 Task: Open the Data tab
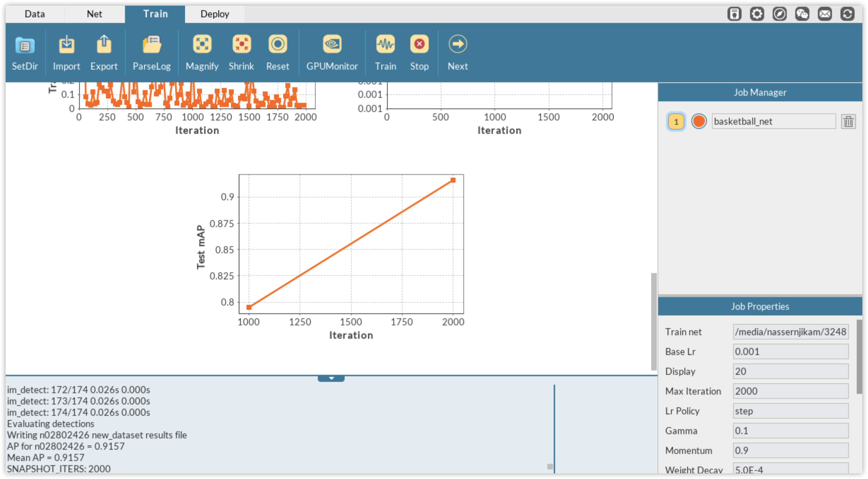pyautogui.click(x=35, y=14)
